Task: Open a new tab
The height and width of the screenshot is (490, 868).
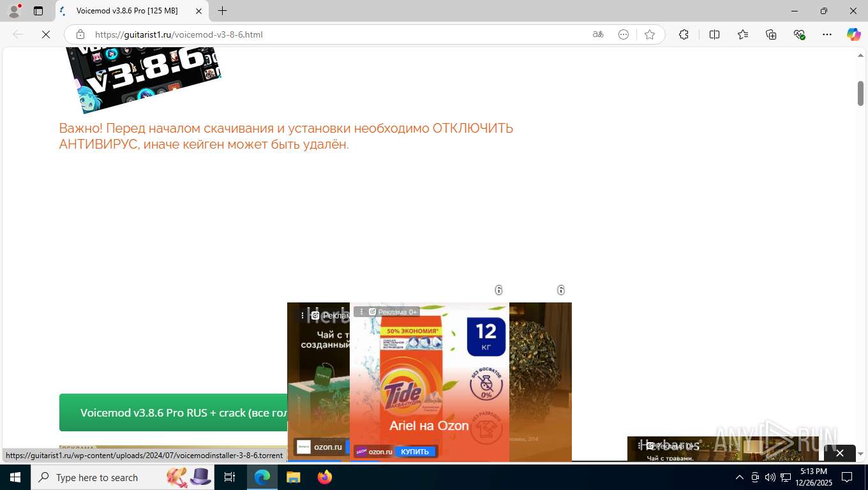Action: pos(222,11)
